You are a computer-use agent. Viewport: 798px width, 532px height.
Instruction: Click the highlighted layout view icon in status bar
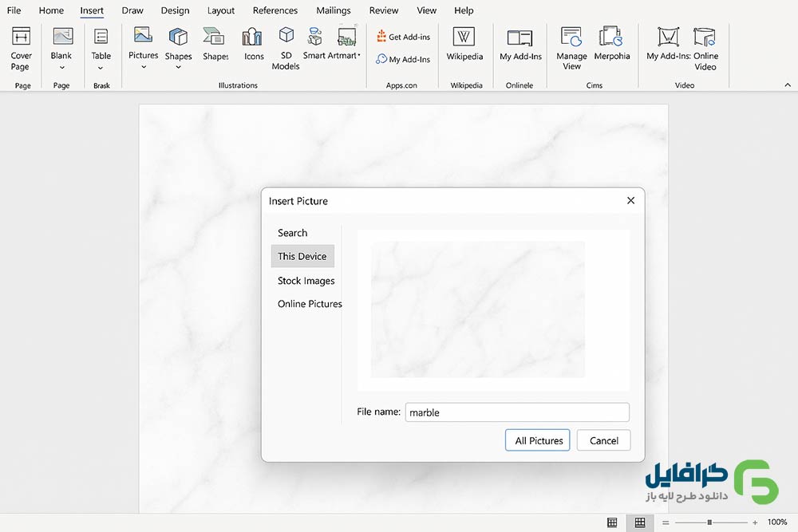(x=640, y=522)
